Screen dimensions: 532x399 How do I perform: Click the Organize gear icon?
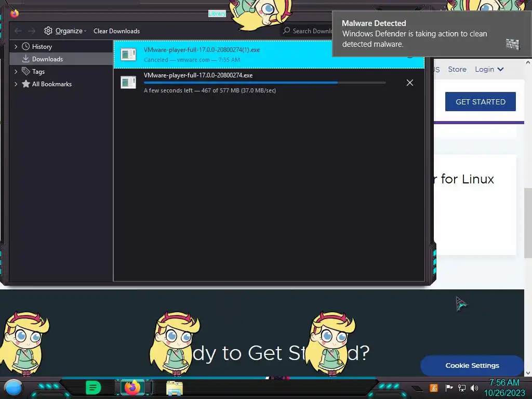pyautogui.click(x=48, y=31)
